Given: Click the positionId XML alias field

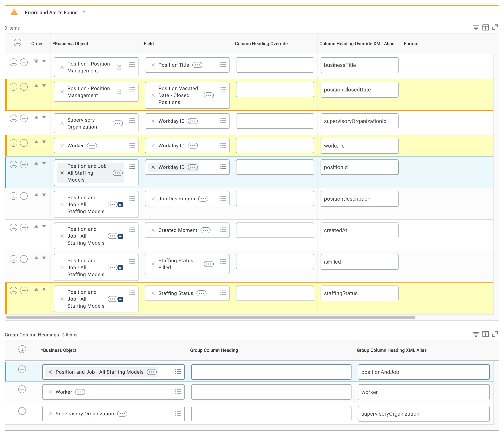Looking at the screenshot, I should pos(359,167).
